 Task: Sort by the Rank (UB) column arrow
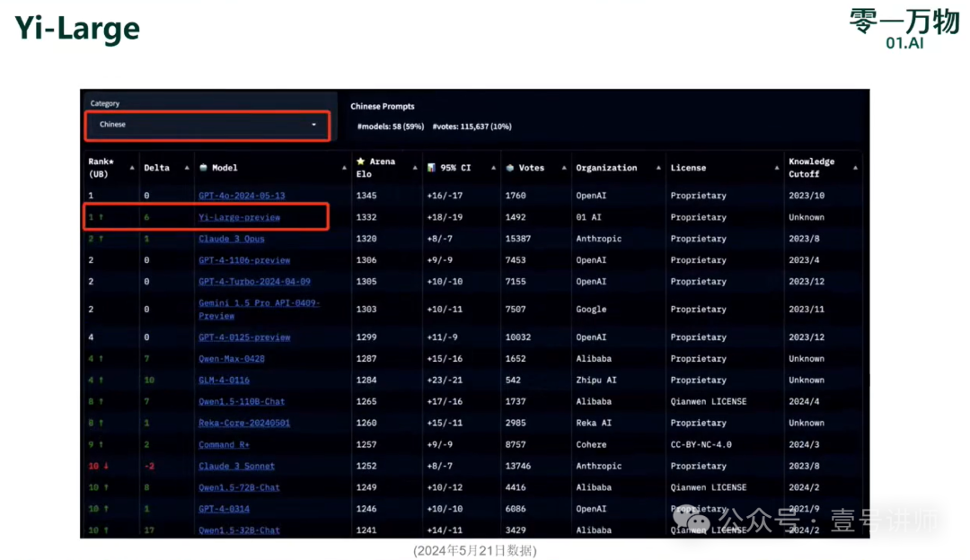click(x=133, y=168)
